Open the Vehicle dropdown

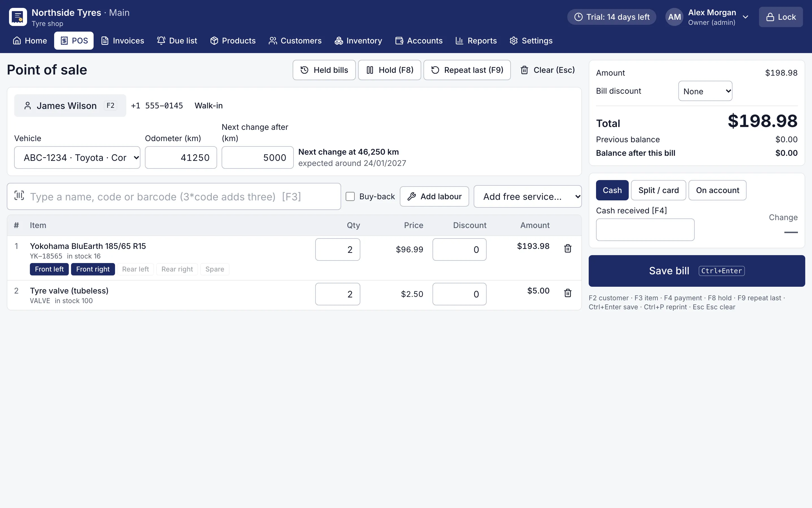pyautogui.click(x=77, y=157)
